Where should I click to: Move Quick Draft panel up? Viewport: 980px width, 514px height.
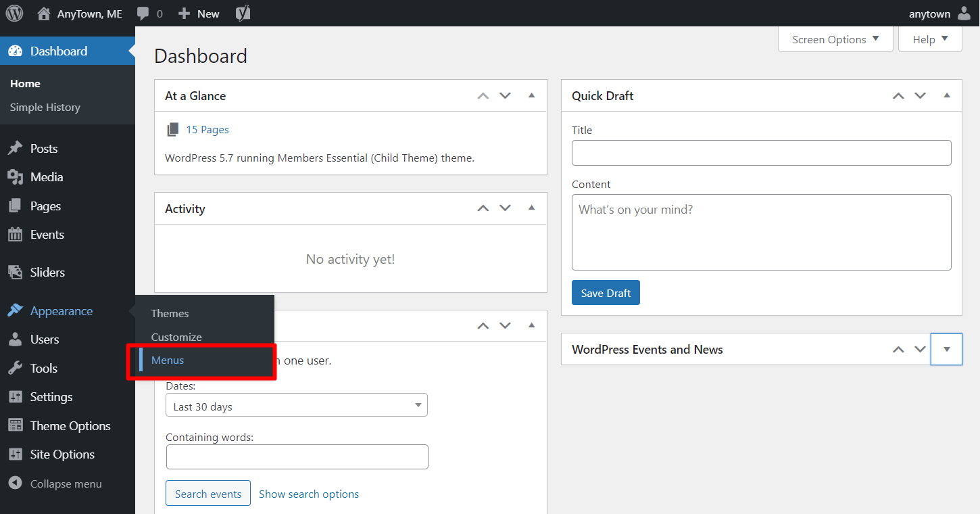[898, 96]
